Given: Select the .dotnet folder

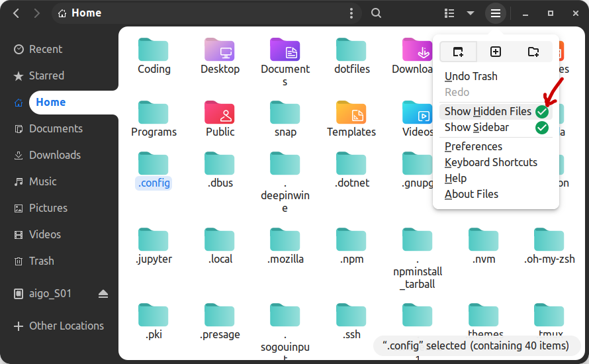Looking at the screenshot, I should point(351,163).
